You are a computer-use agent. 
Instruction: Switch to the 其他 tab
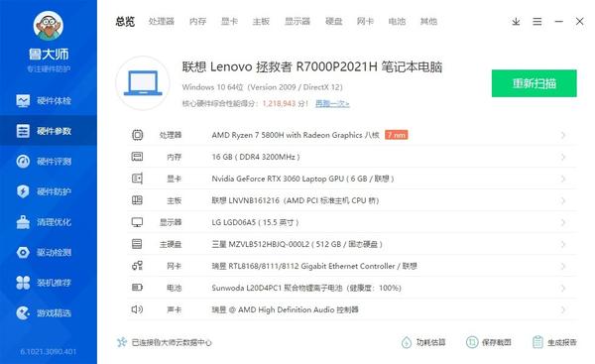[x=428, y=21]
